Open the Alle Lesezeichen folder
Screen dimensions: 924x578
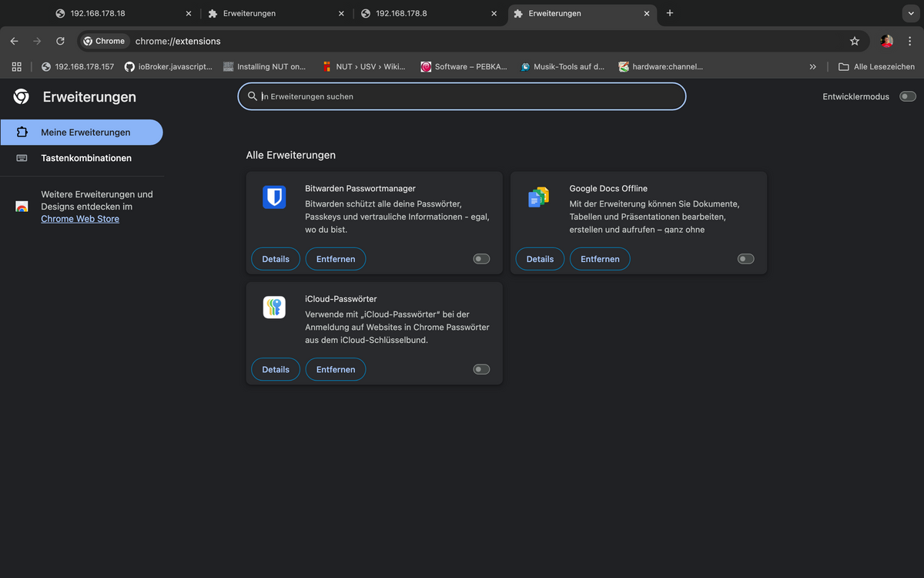coord(876,67)
